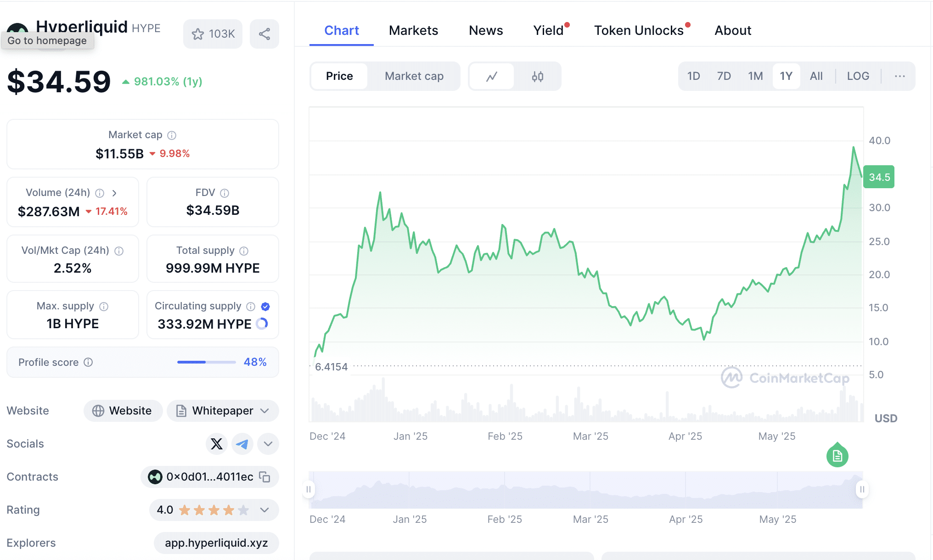Open the Markets tab
The width and height of the screenshot is (933, 560).
click(413, 30)
